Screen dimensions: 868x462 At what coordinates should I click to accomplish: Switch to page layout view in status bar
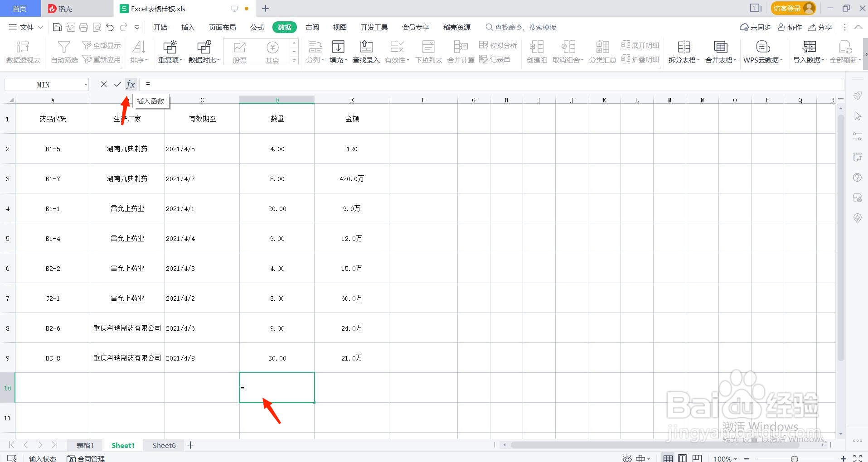pos(682,458)
